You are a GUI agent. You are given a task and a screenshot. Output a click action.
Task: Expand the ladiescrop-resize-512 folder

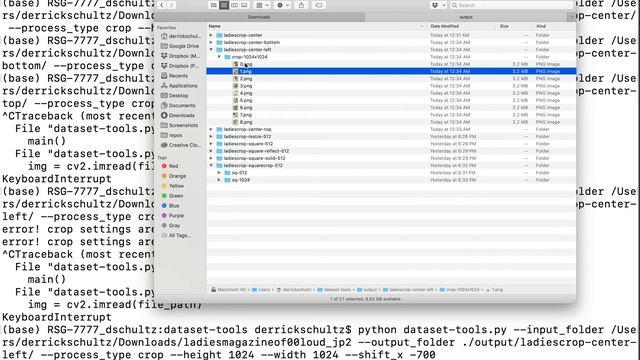point(211,137)
